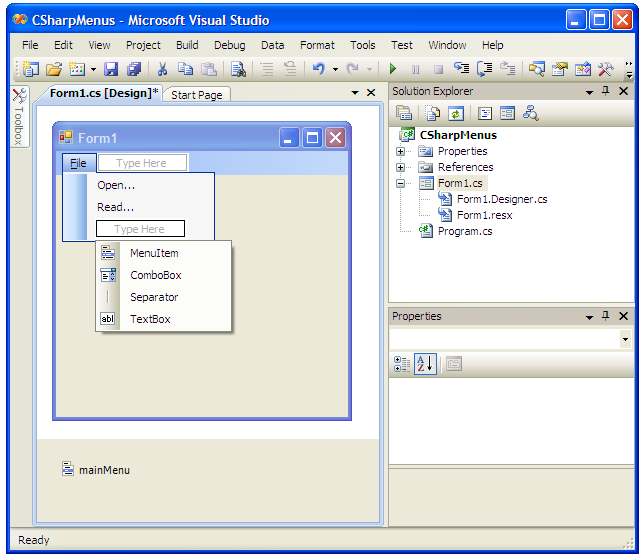644x560 pixels.
Task: Toggle auto-hide pin on Solution Explorer
Action: (605, 91)
